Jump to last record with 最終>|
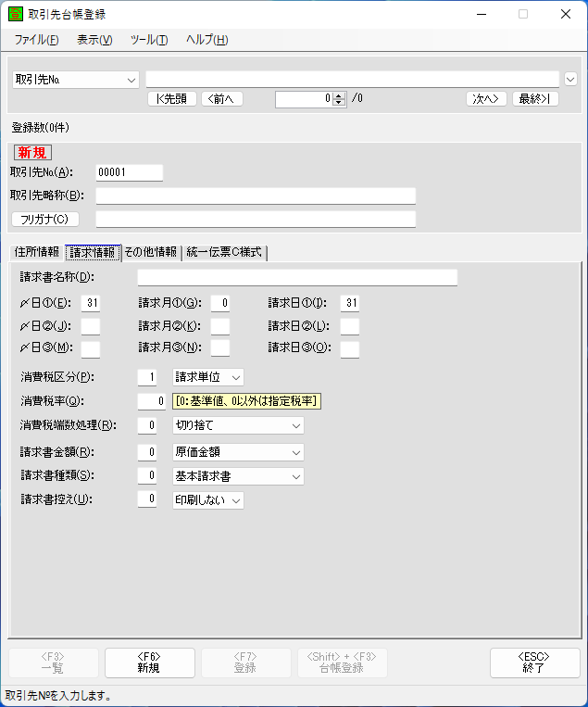 [535, 99]
